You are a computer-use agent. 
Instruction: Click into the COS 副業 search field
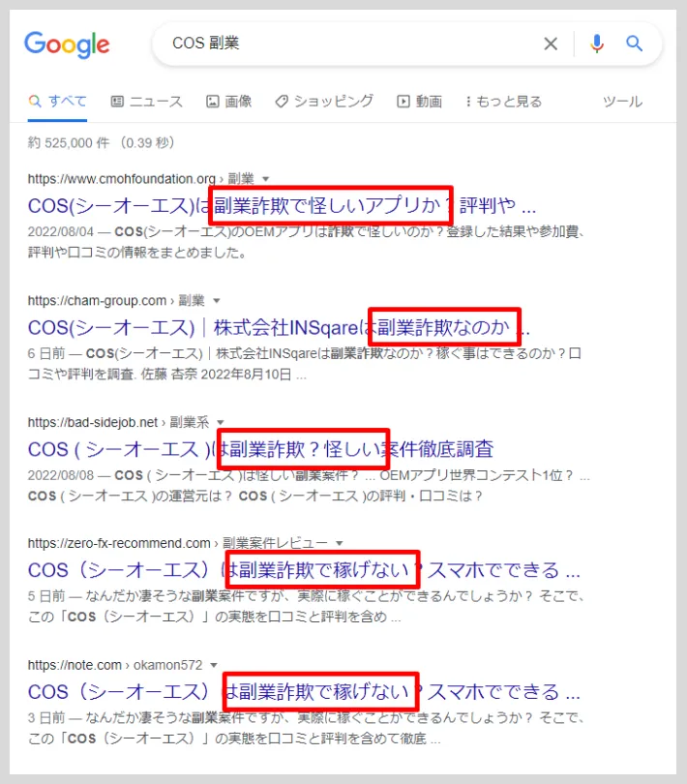tap(348, 44)
